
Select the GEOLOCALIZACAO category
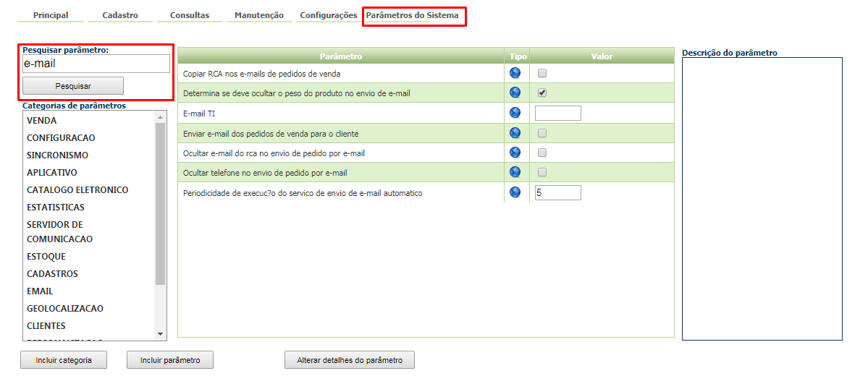(x=64, y=309)
